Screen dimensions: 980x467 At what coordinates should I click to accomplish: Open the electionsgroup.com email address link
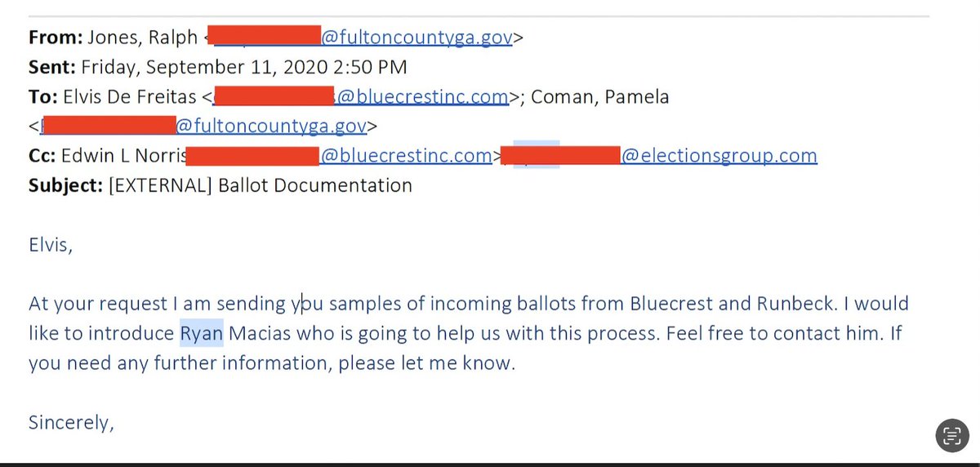pos(719,156)
